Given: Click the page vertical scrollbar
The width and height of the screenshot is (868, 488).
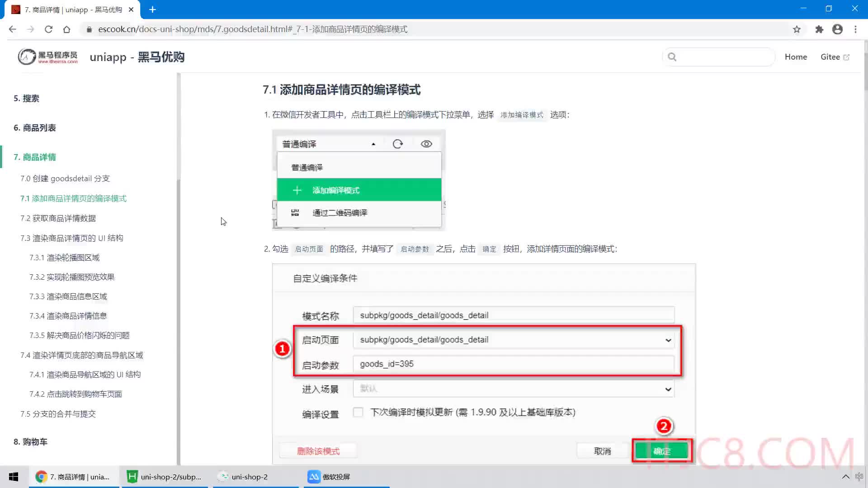Looking at the screenshot, I should click(x=865, y=66).
